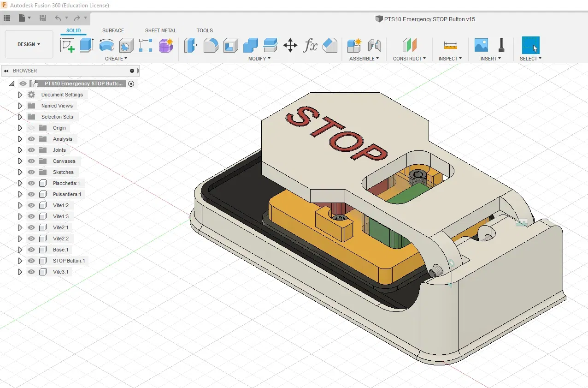
Task: Open Change Parameters fx tool
Action: click(x=310, y=45)
